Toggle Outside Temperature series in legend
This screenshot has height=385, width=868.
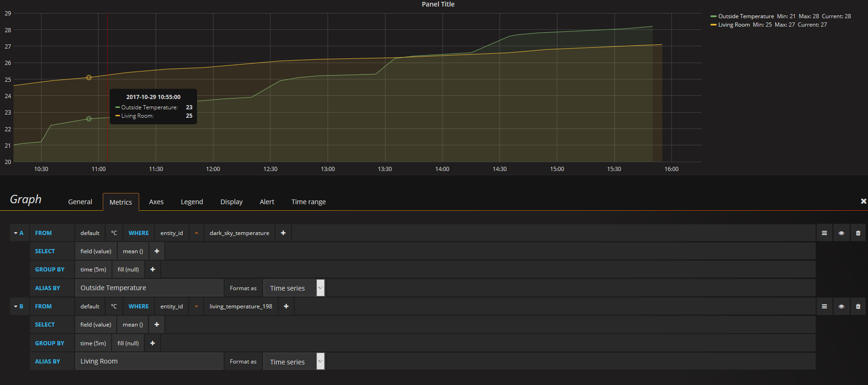tap(746, 16)
